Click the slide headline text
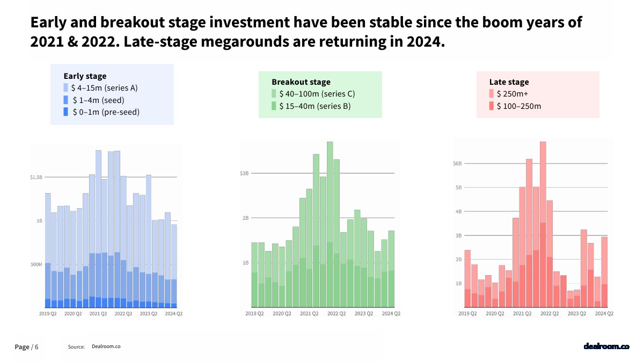 point(306,32)
